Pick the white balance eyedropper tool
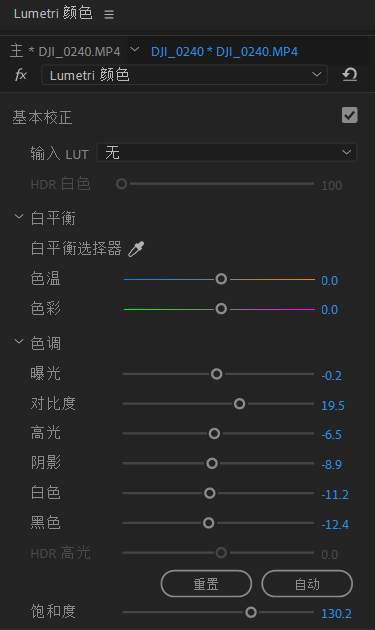Image resolution: width=375 pixels, height=630 pixels. coord(136,249)
